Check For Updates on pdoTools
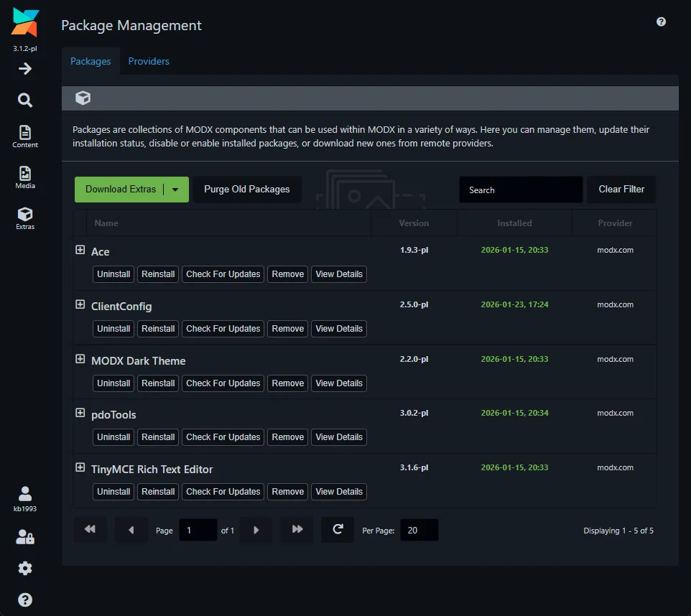The height and width of the screenshot is (616, 691). (x=223, y=437)
